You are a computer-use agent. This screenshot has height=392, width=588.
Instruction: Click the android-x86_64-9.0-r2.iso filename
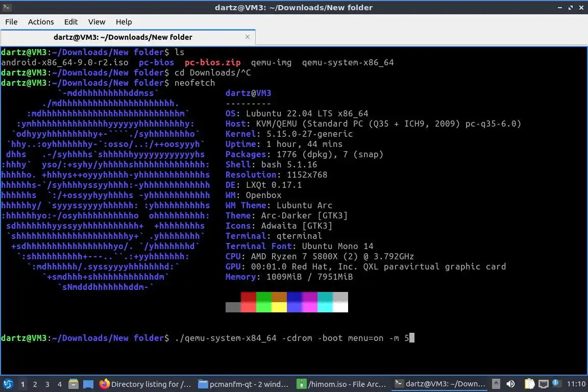[64, 62]
